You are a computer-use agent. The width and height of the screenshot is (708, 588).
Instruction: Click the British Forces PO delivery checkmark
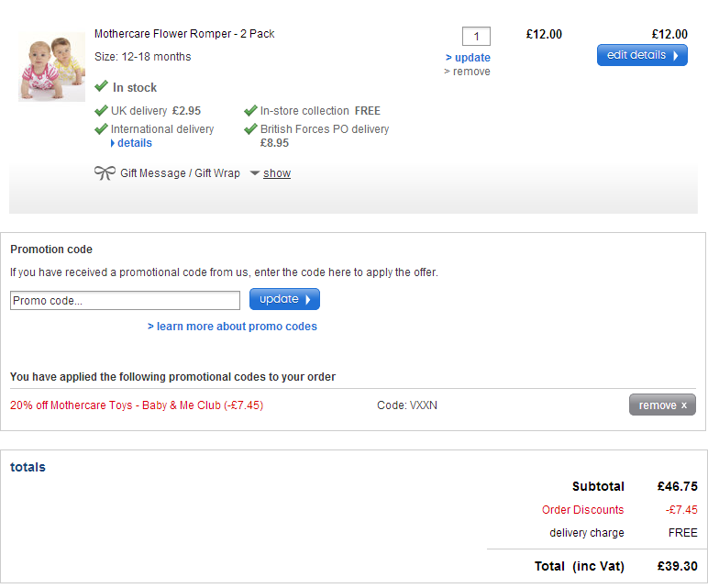(250, 129)
